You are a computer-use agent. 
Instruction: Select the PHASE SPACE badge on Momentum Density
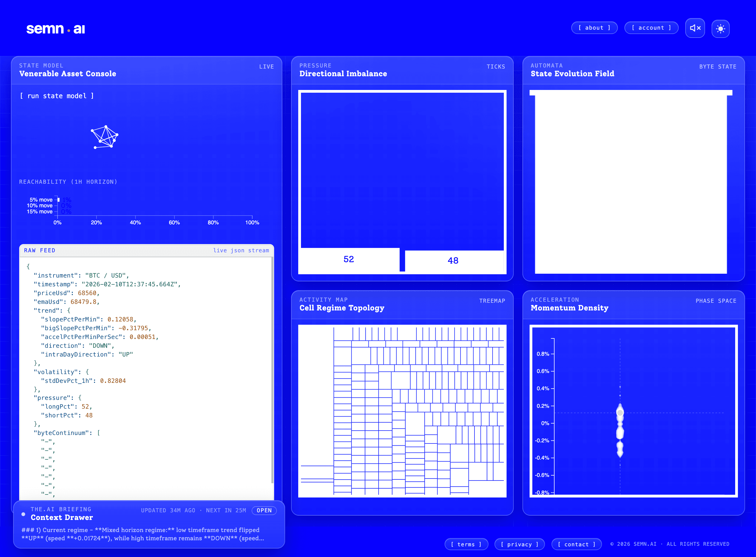click(x=716, y=301)
